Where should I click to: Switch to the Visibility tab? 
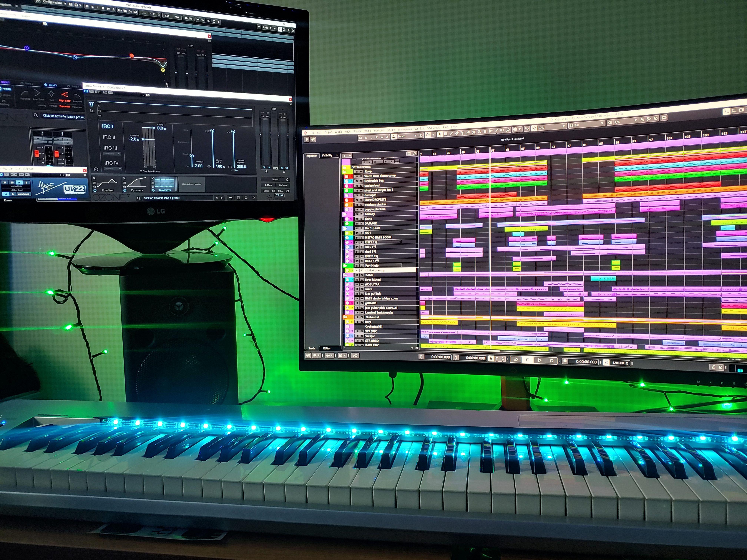[327, 155]
